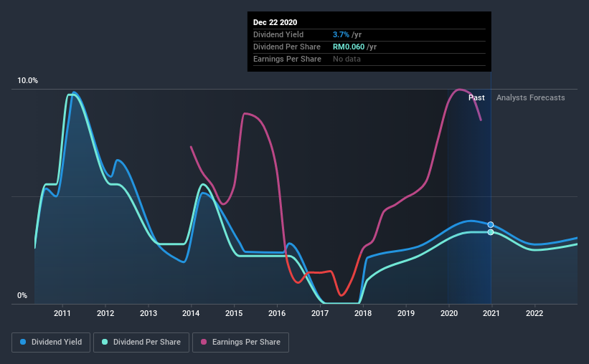Image resolution: width=589 pixels, height=364 pixels.
Task: Click the 2017 x-axis label
Action: 320,313
